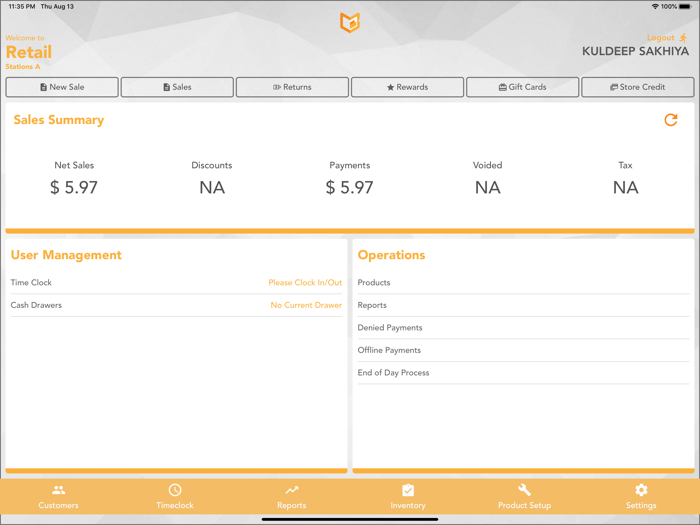This screenshot has height=525, width=700.
Task: Click the Logout link
Action: click(x=661, y=38)
